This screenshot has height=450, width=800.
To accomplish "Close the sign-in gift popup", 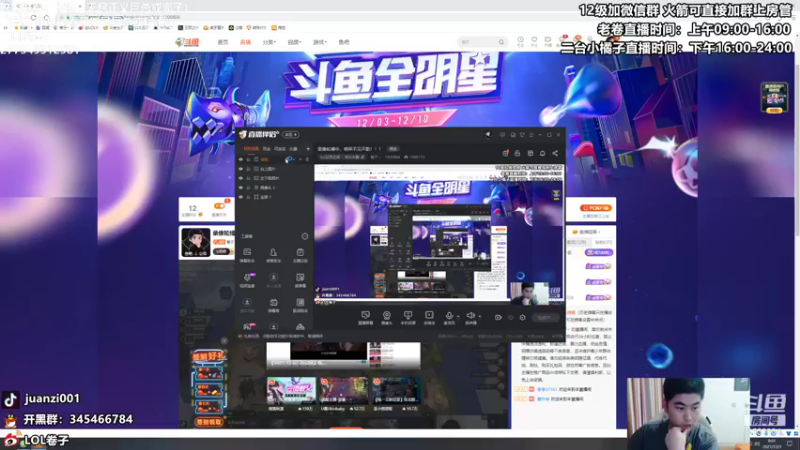I will point(224,340).
